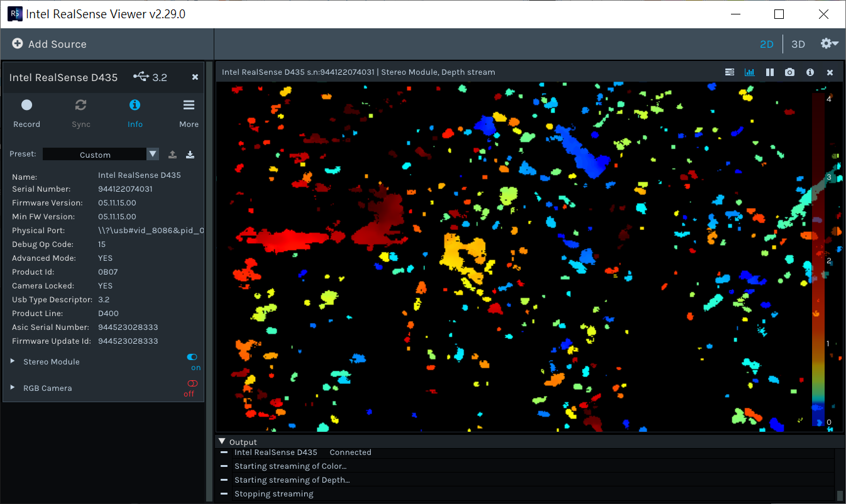Save the current preset to file
The image size is (846, 504).
click(190, 154)
